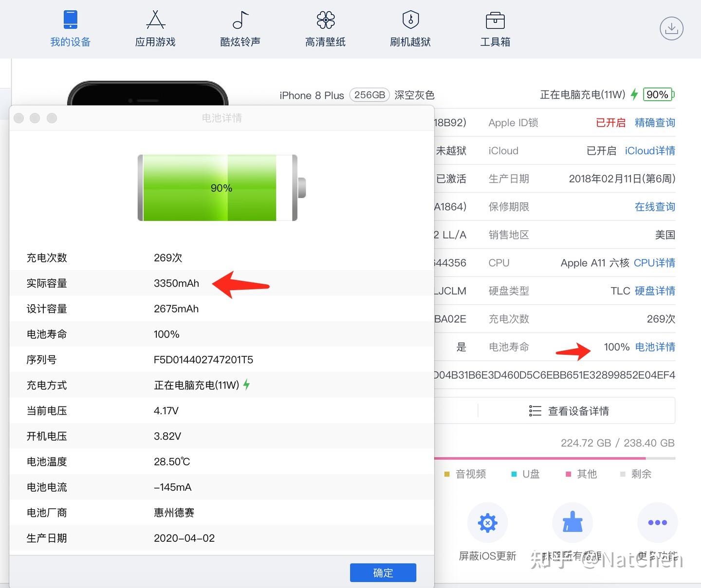Image resolution: width=701 pixels, height=588 pixels.
Task: Open the iCloud详情 link
Action: pyautogui.click(x=650, y=151)
